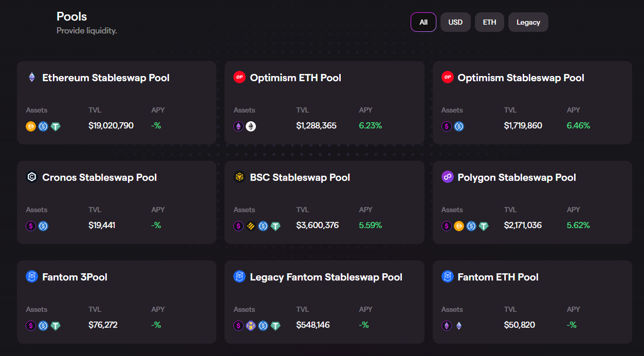
Task: Click the ETH diamond asset icon in Fantom ETH Pool
Action: pyautogui.click(x=459, y=326)
